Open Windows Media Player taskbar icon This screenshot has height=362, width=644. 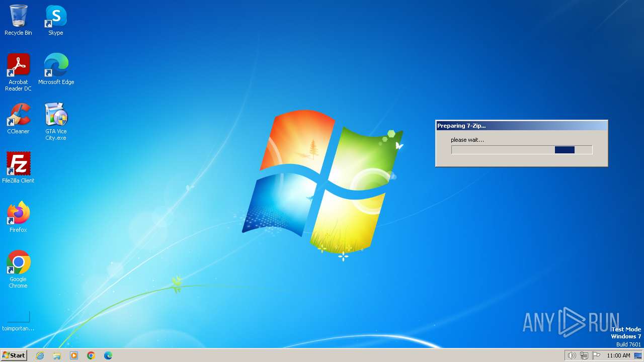pos(74,355)
